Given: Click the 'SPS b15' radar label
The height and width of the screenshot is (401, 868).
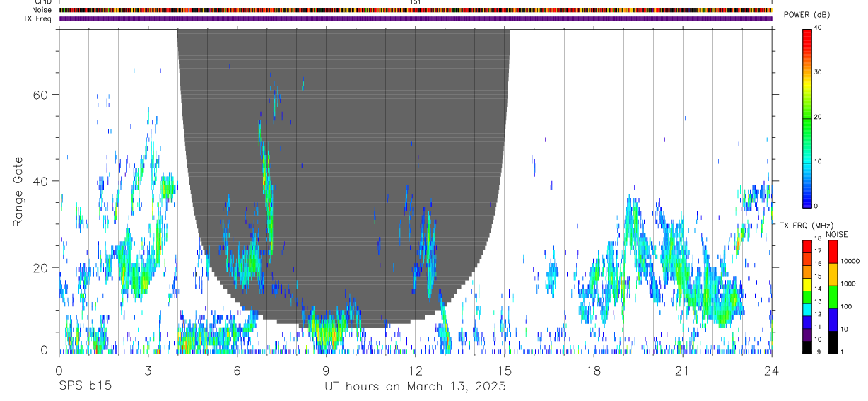Looking at the screenshot, I should (85, 387).
